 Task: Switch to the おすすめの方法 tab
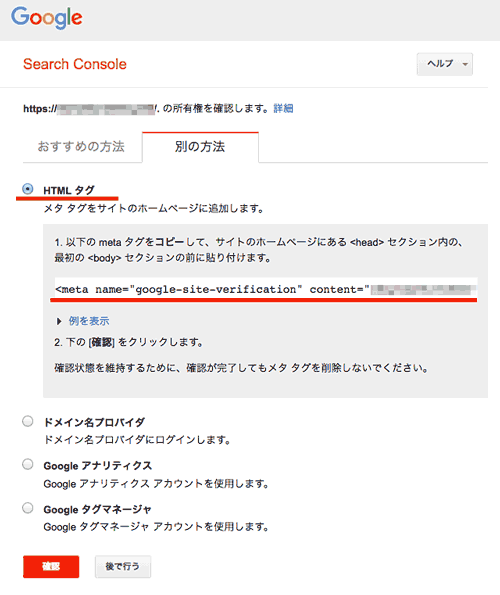pos(81,146)
